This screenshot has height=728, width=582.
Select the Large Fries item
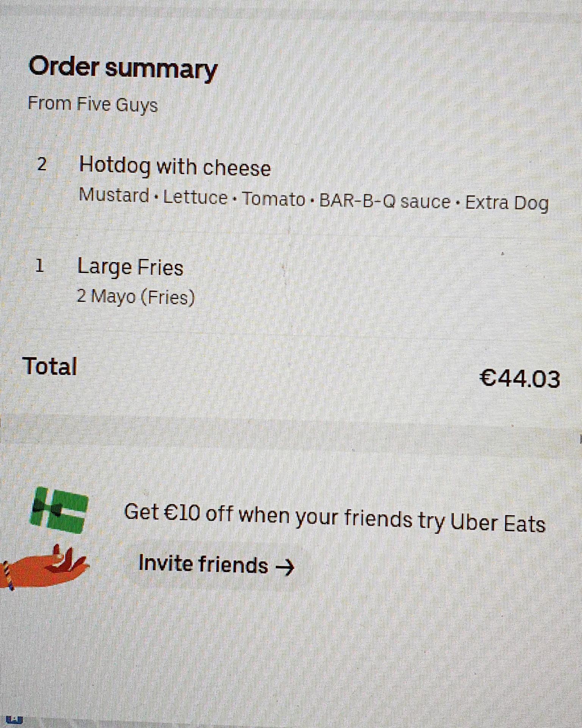click(130, 267)
